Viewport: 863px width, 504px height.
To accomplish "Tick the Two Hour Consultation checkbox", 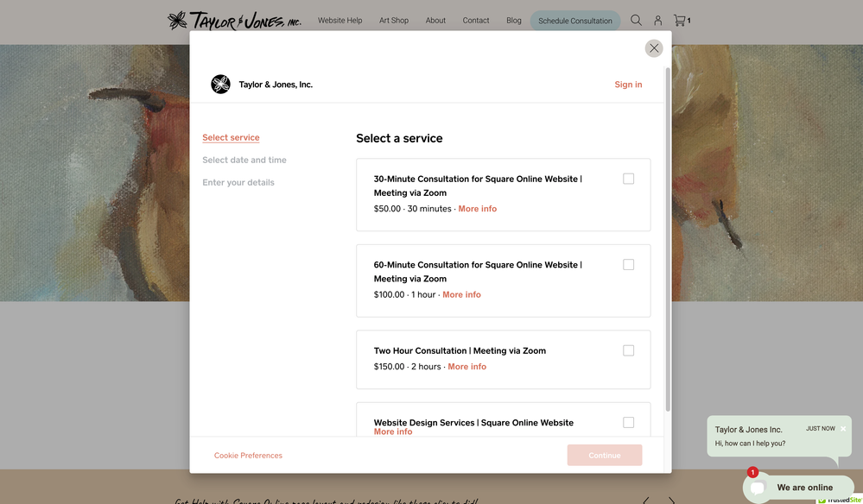I will tap(628, 350).
